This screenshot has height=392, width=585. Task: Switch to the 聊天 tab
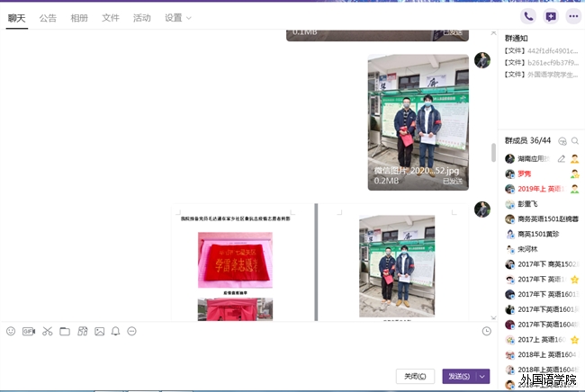(17, 18)
